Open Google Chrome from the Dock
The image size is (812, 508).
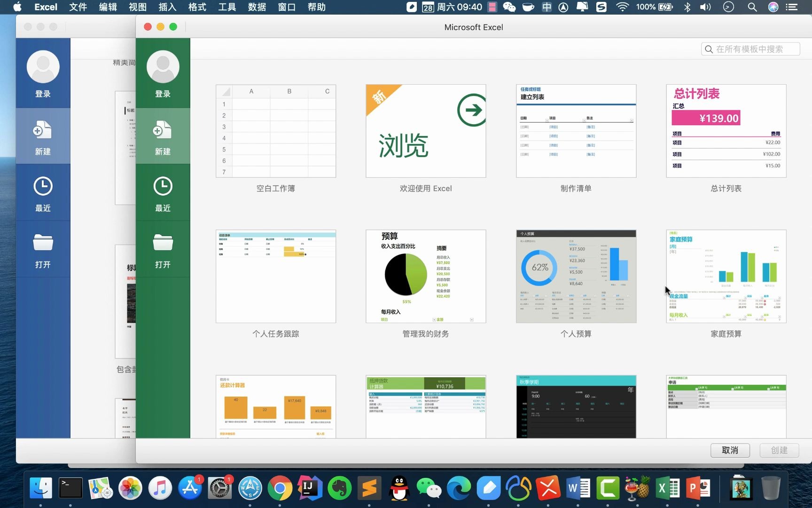click(x=280, y=488)
